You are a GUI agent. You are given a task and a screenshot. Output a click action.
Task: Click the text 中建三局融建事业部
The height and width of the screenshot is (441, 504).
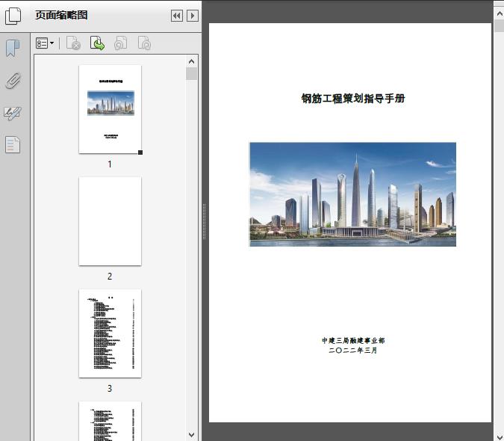(x=353, y=340)
